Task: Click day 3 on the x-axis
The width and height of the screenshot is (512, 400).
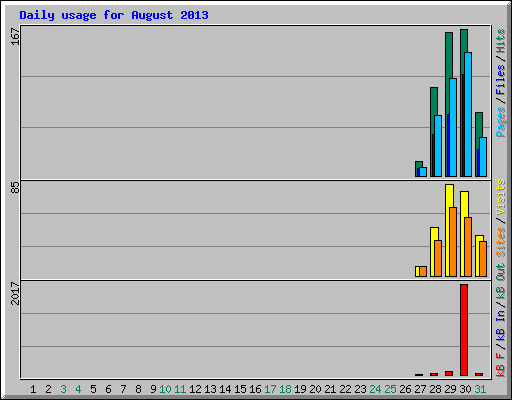Action: click(x=63, y=389)
